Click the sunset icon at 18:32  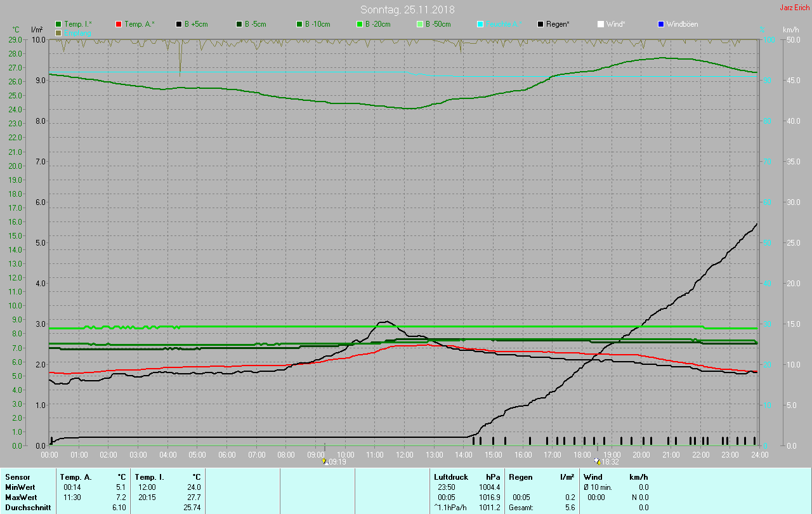coord(597,462)
